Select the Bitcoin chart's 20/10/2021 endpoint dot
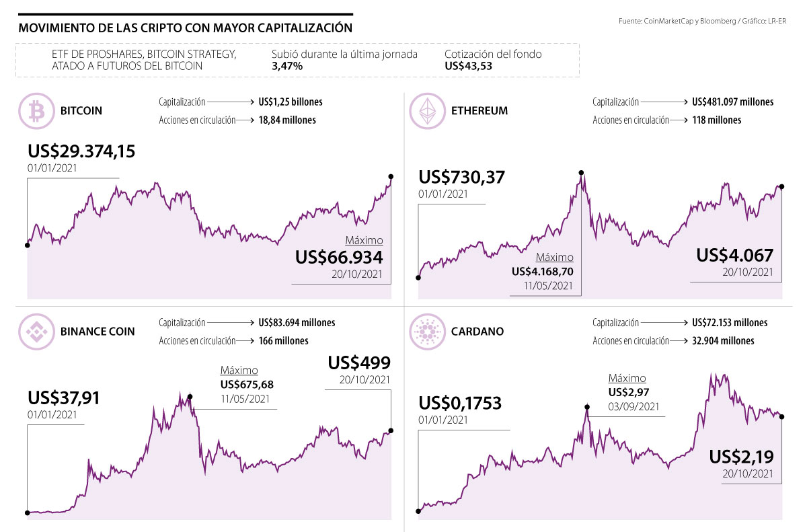Image resolution: width=807 pixels, height=532 pixels. pos(391,177)
